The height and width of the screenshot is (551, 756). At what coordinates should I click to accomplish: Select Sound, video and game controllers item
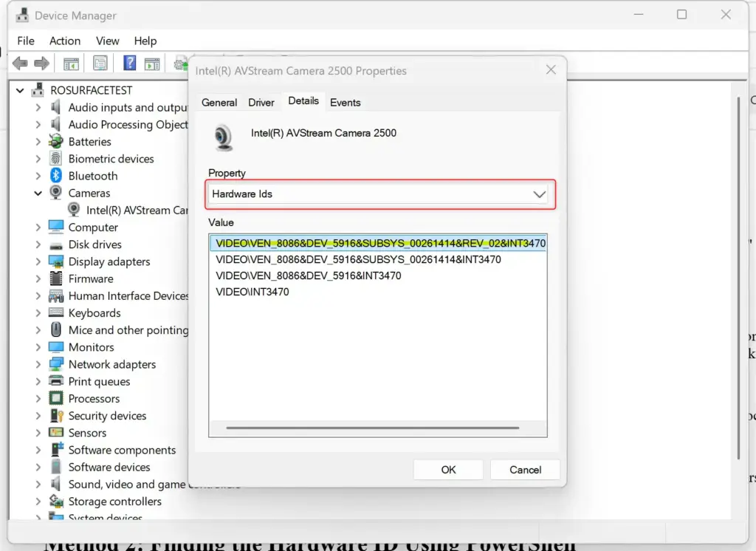(127, 484)
